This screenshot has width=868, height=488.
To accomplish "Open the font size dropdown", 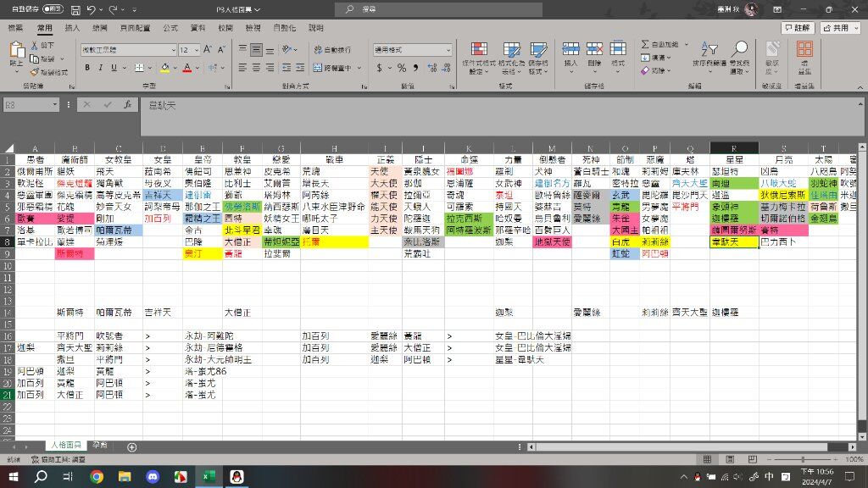I will (x=196, y=50).
